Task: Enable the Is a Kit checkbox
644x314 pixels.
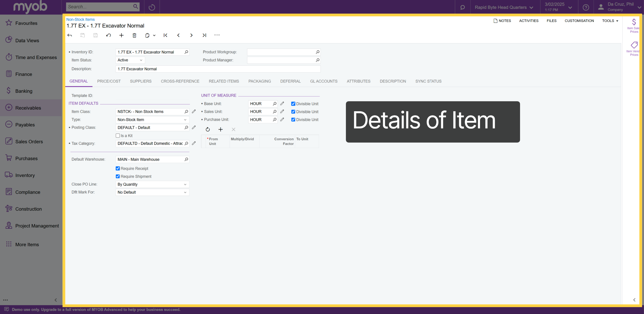Action: pyautogui.click(x=118, y=136)
